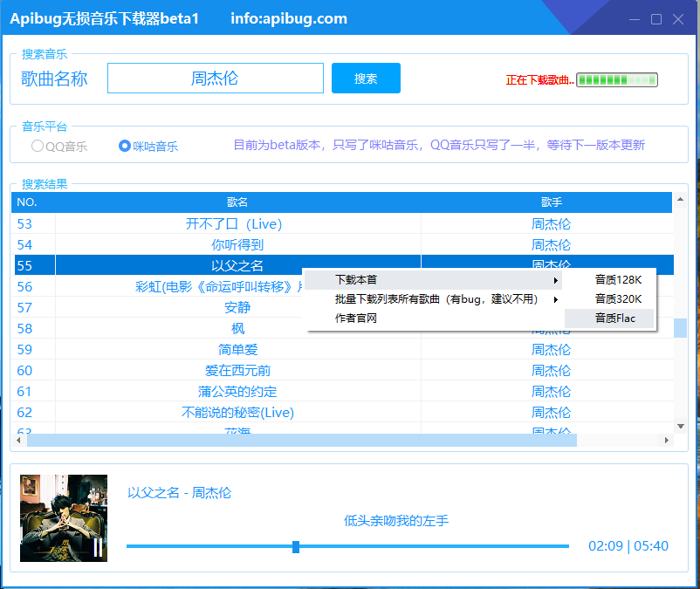
Task: Expand the 下载本首 submenu
Action: click(x=432, y=280)
